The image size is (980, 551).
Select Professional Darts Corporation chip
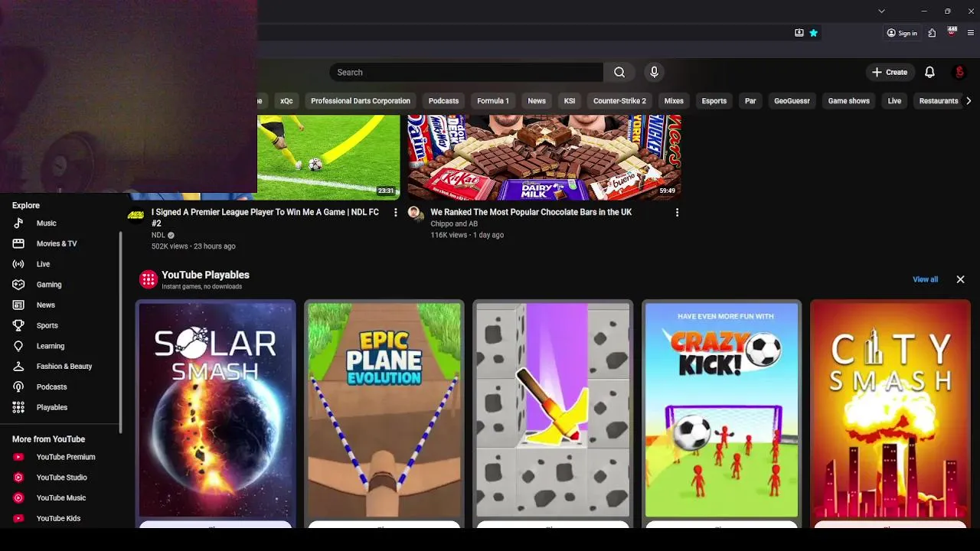[361, 101]
